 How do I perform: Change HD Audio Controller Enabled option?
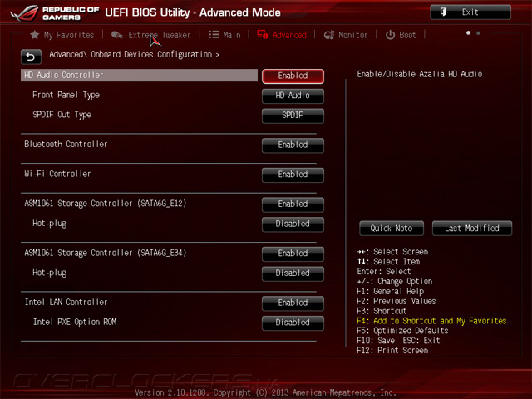[x=293, y=76]
